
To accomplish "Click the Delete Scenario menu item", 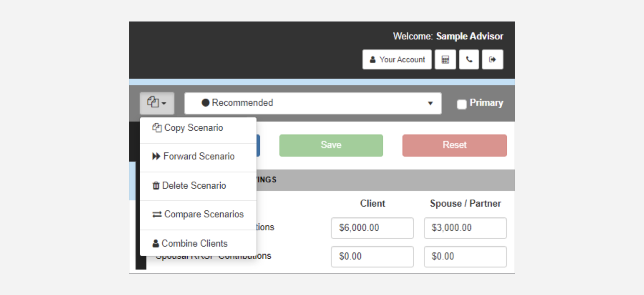I will [x=194, y=186].
